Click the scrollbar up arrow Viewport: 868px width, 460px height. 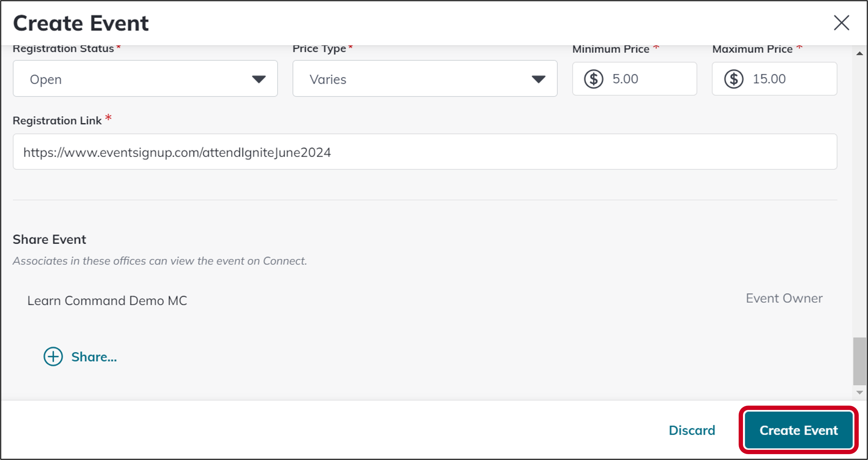click(859, 53)
